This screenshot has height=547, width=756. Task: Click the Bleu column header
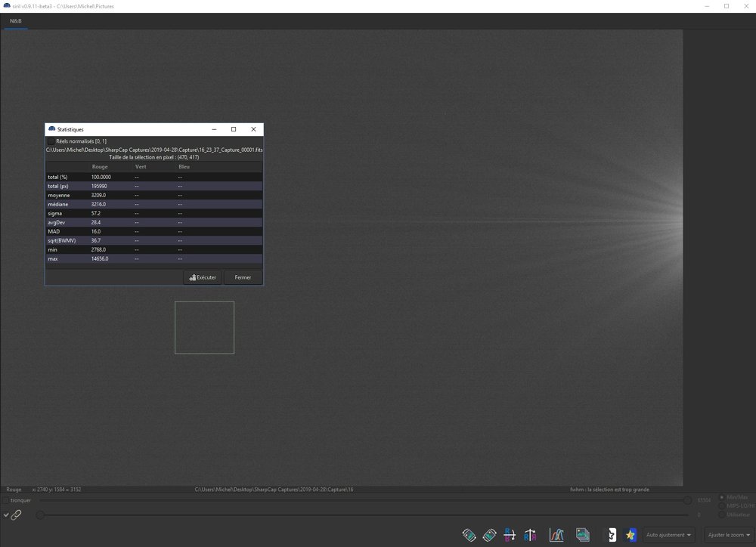pos(184,167)
